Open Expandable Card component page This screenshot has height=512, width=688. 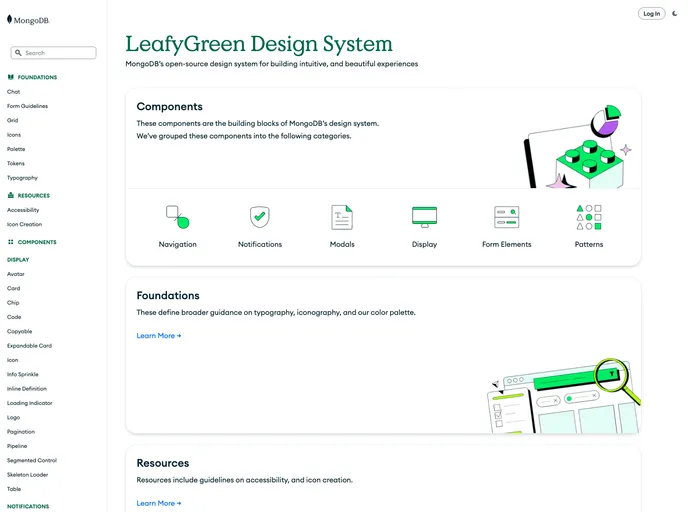tap(29, 346)
